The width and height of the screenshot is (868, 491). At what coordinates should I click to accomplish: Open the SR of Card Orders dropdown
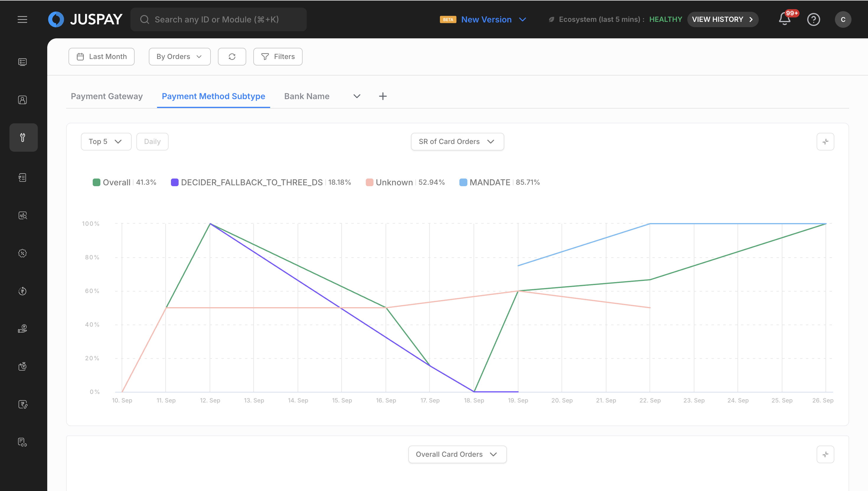[x=457, y=142]
